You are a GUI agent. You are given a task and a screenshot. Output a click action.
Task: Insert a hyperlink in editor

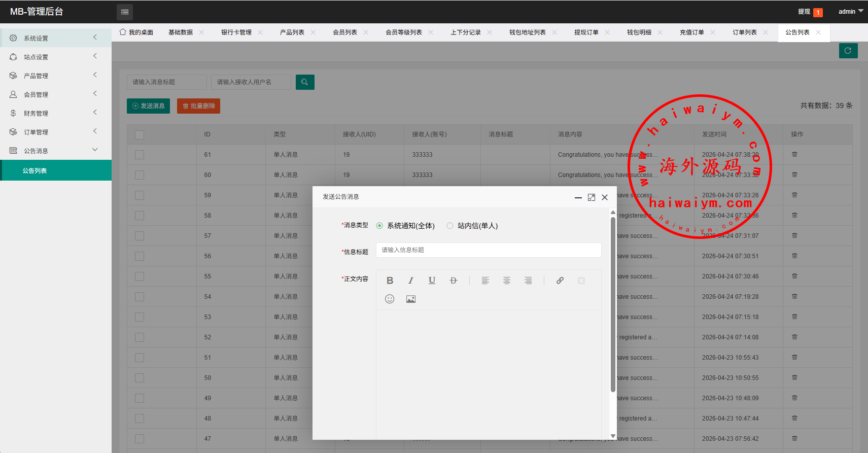click(560, 281)
